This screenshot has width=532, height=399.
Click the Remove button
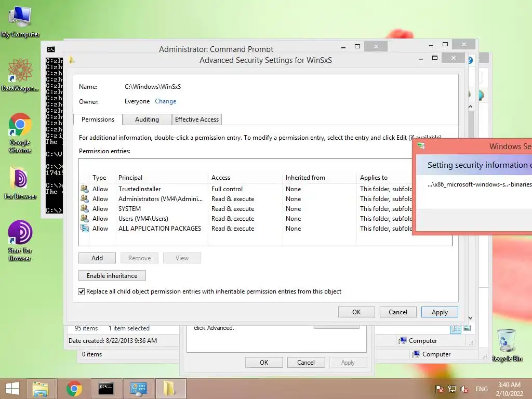pos(139,258)
